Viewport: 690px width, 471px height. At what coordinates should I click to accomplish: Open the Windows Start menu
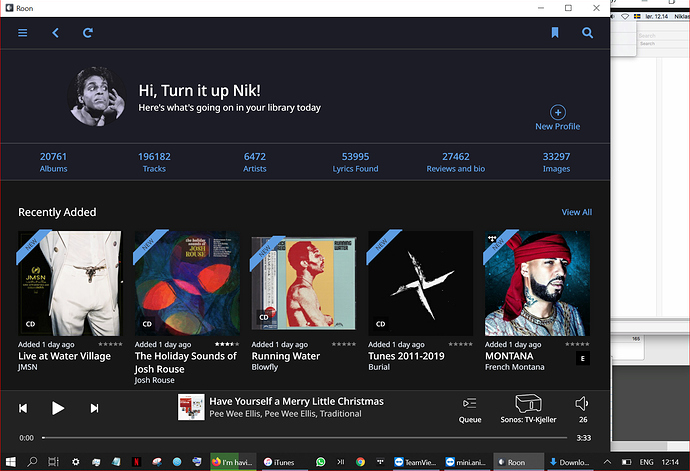click(x=11, y=462)
